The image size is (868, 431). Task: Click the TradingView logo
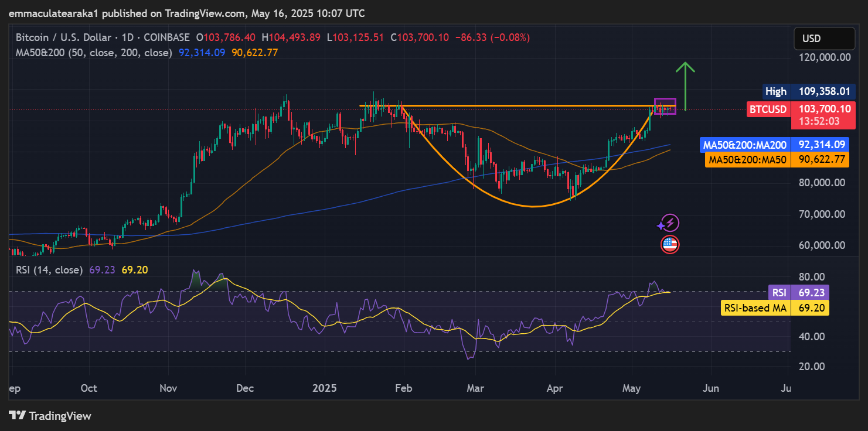click(50, 416)
